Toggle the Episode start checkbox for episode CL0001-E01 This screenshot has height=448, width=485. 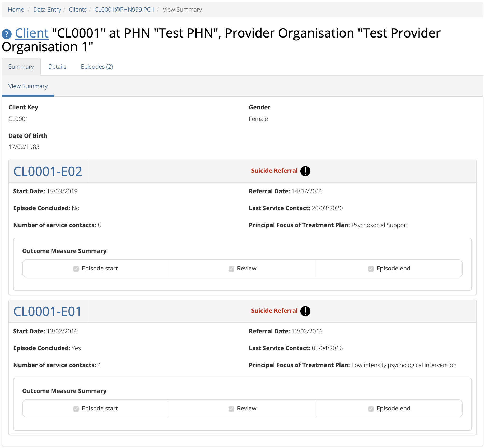(x=76, y=408)
